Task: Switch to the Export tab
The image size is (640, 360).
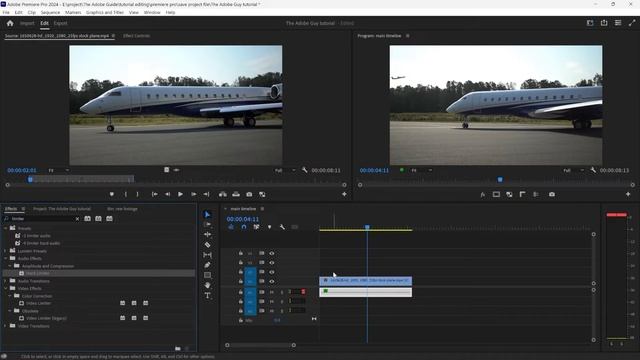Action: pyautogui.click(x=60, y=23)
